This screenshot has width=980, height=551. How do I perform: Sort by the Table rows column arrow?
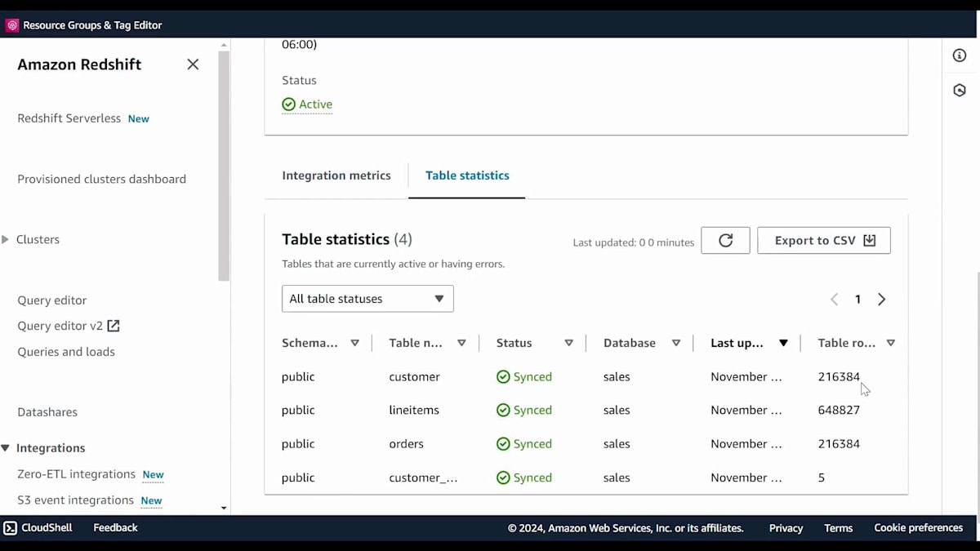click(890, 343)
